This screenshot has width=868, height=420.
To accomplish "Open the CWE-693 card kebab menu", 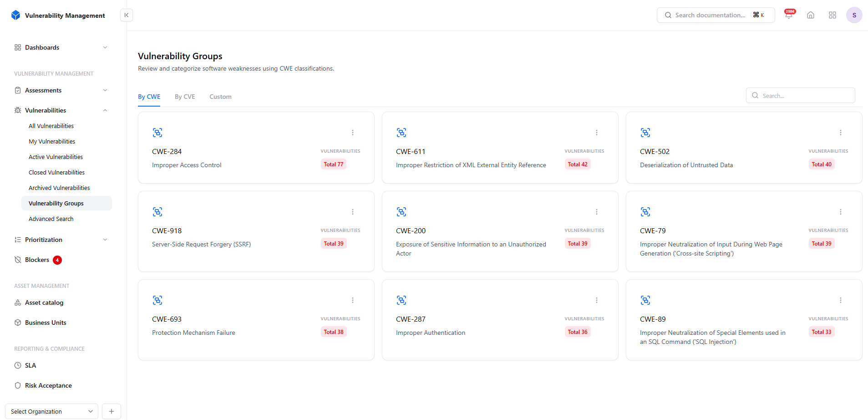I will (353, 300).
